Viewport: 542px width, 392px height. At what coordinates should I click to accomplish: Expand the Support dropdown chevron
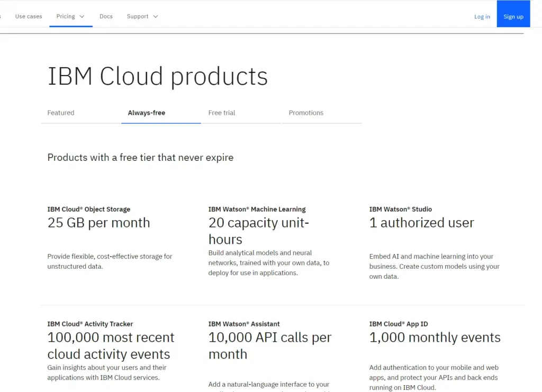pyautogui.click(x=156, y=16)
